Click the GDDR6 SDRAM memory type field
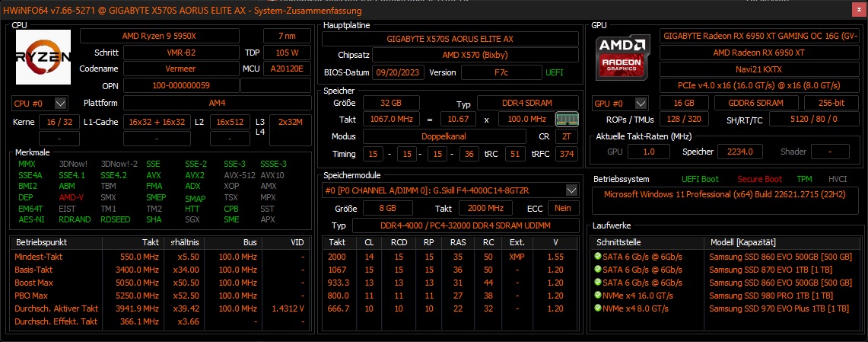Image resolution: width=868 pixels, height=342 pixels. tap(756, 103)
